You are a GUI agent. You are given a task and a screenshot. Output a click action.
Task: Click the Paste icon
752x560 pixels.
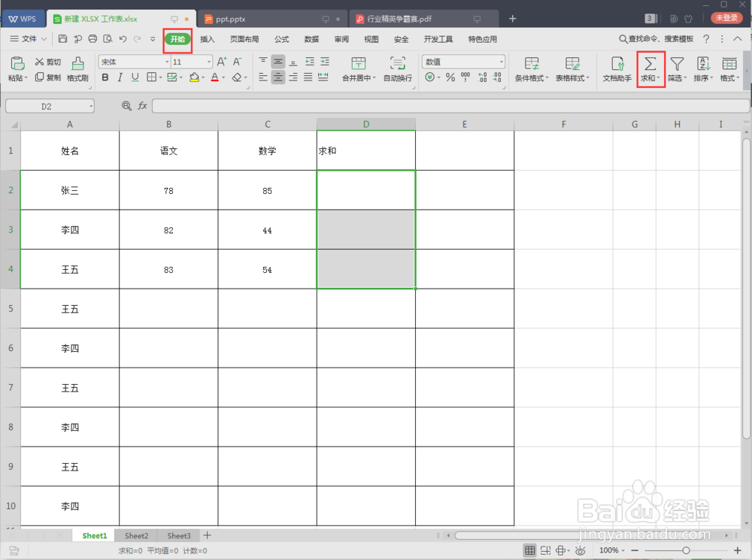pos(18,63)
